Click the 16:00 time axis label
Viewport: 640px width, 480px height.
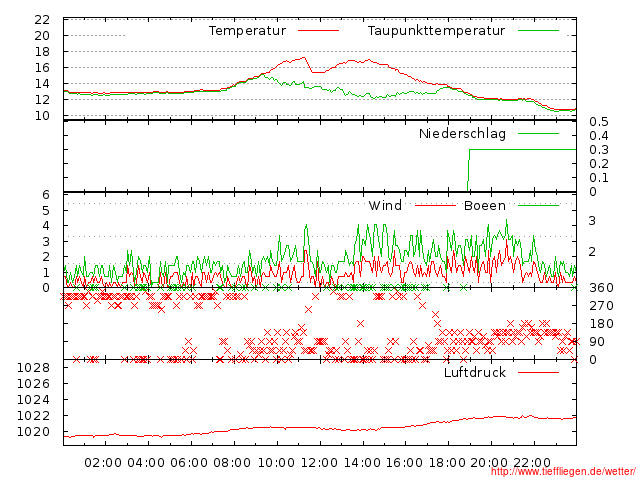pos(404,463)
